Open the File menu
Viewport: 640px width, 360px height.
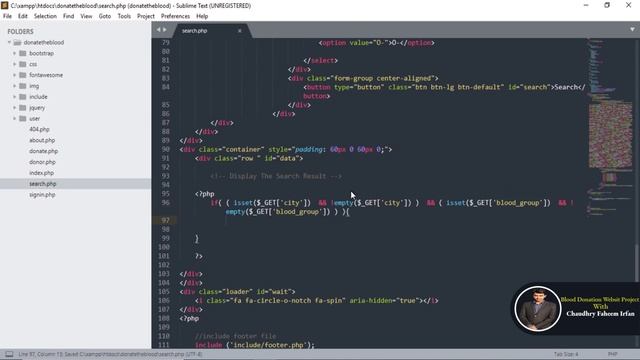tap(7, 16)
